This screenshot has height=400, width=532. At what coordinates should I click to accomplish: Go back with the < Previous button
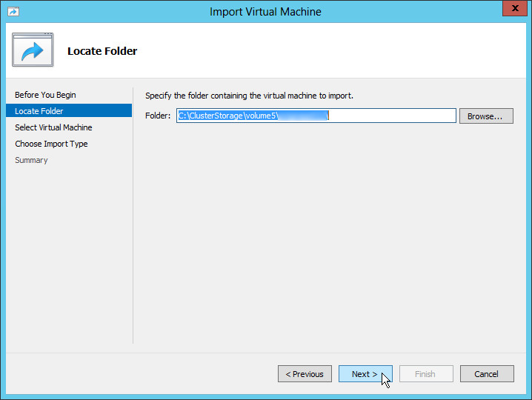click(x=305, y=374)
